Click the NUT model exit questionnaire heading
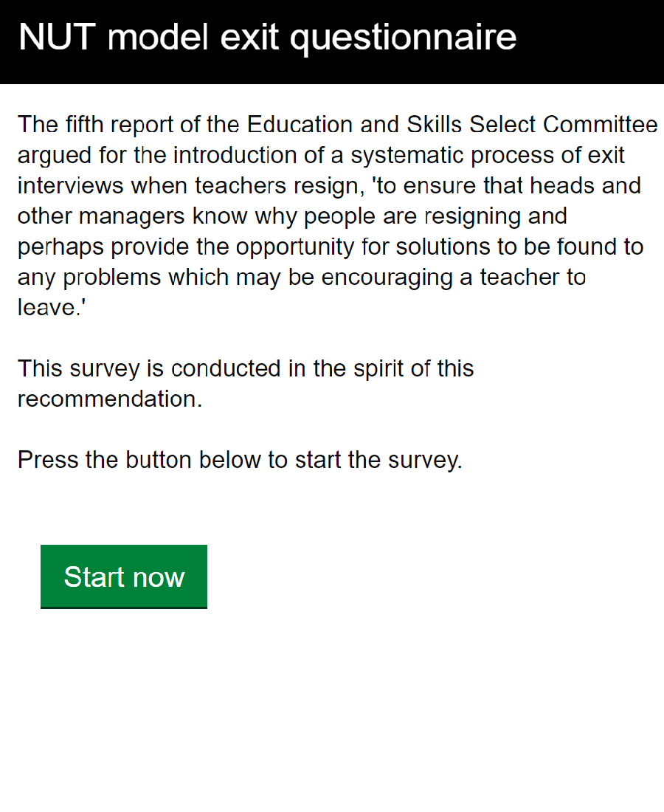Image resolution: width=664 pixels, height=812 pixels. (x=268, y=38)
